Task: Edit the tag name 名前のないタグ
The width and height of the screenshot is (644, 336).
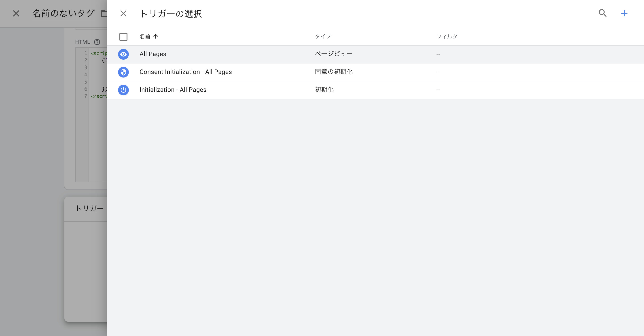Action: pos(63,13)
